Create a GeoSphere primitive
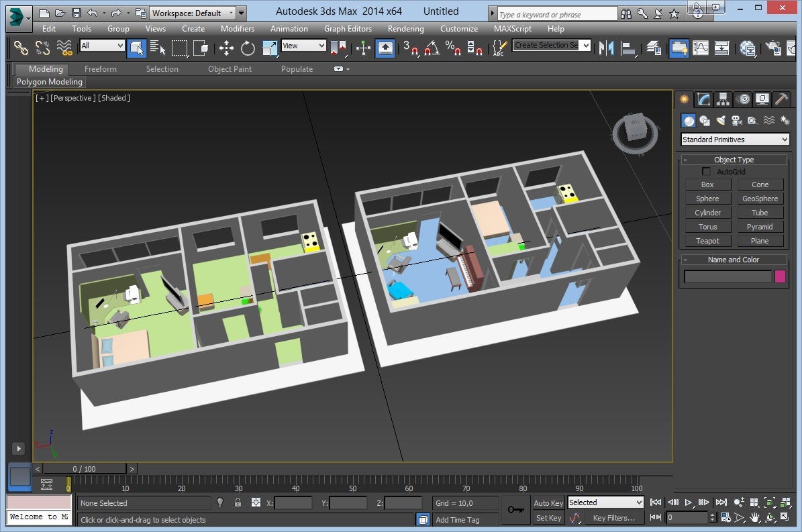The width and height of the screenshot is (802, 532). point(760,199)
